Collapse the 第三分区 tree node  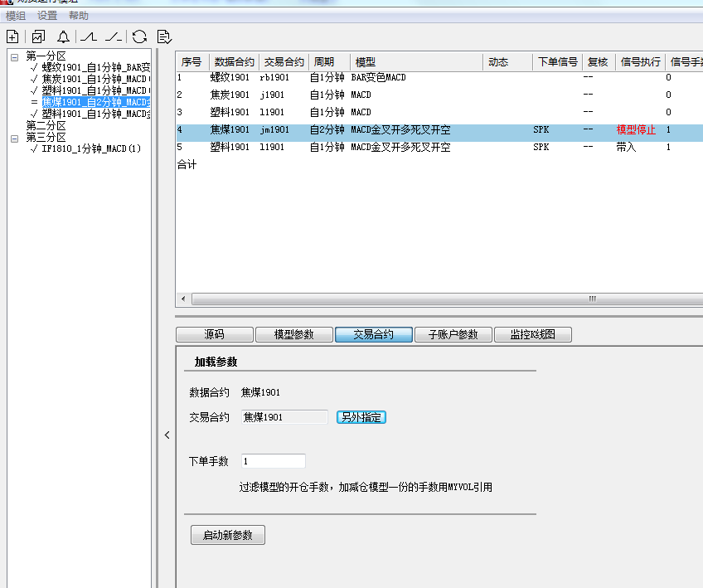click(14, 138)
